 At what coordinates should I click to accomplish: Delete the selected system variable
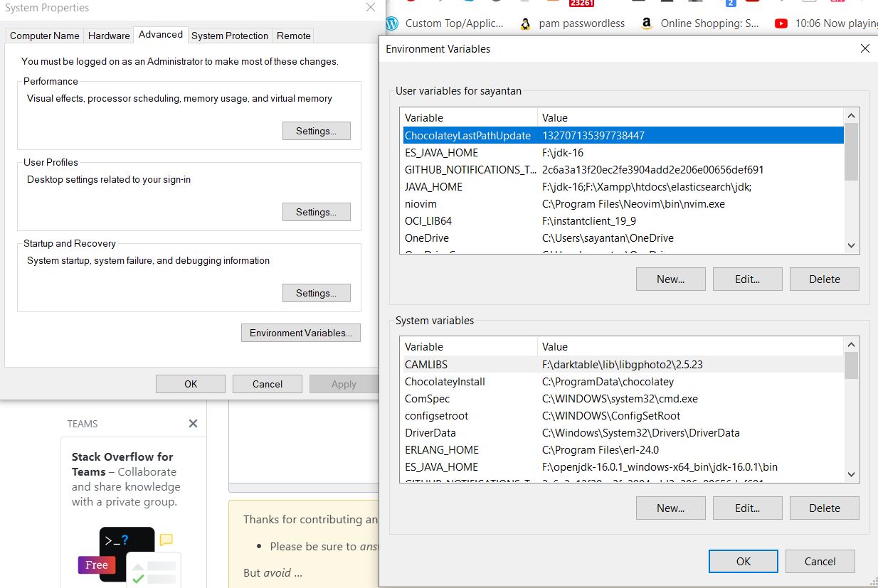[x=825, y=508]
